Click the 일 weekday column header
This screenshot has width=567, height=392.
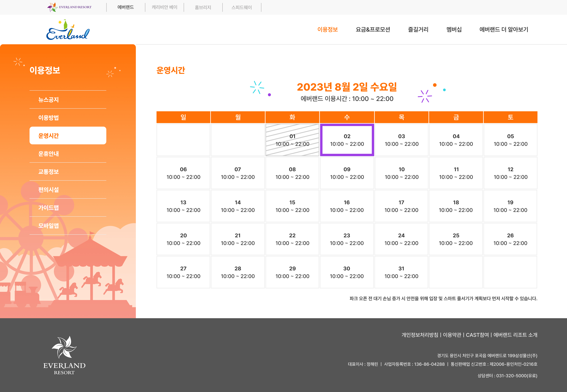183,117
